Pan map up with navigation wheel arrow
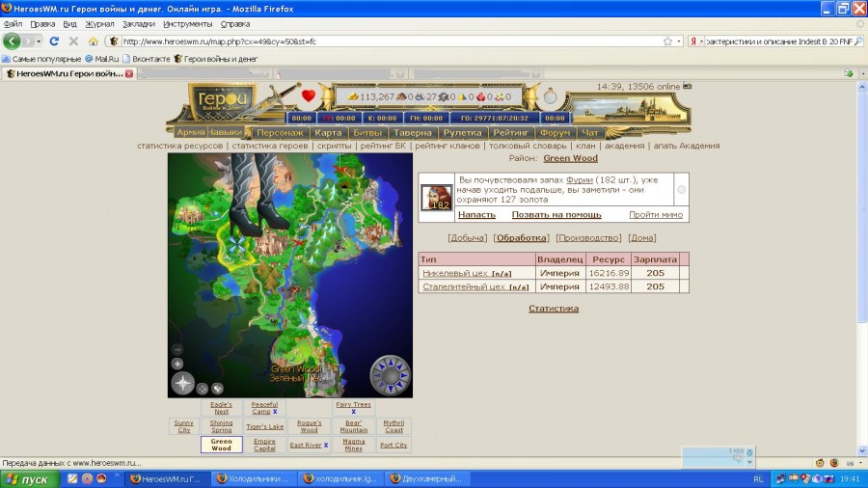The width and height of the screenshot is (868, 488). 391,363
